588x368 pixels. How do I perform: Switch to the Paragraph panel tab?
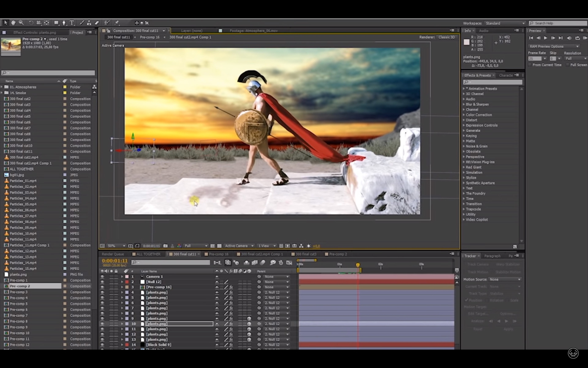(492, 256)
